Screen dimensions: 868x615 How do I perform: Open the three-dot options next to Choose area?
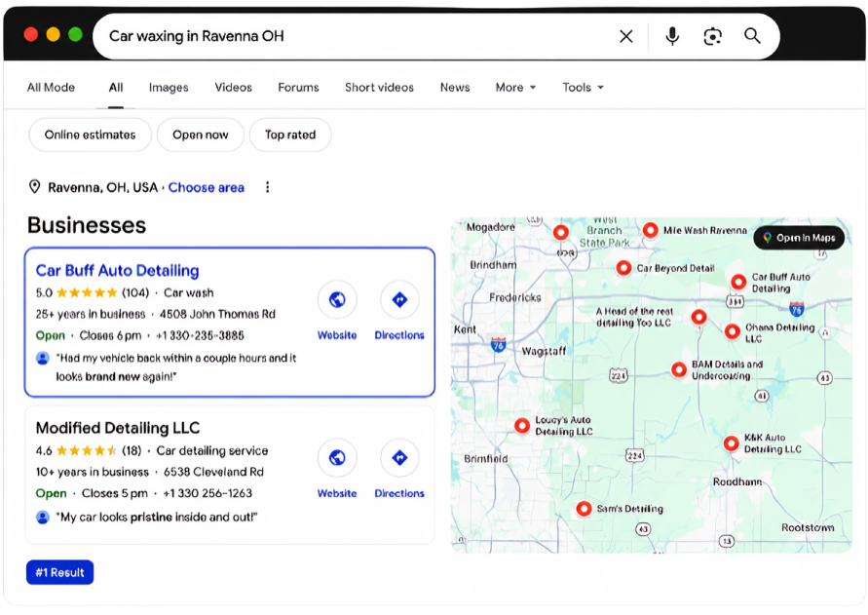click(267, 187)
